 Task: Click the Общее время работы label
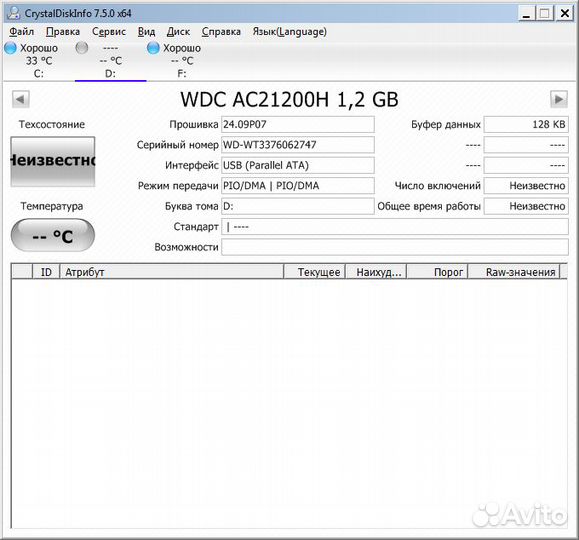coord(429,206)
